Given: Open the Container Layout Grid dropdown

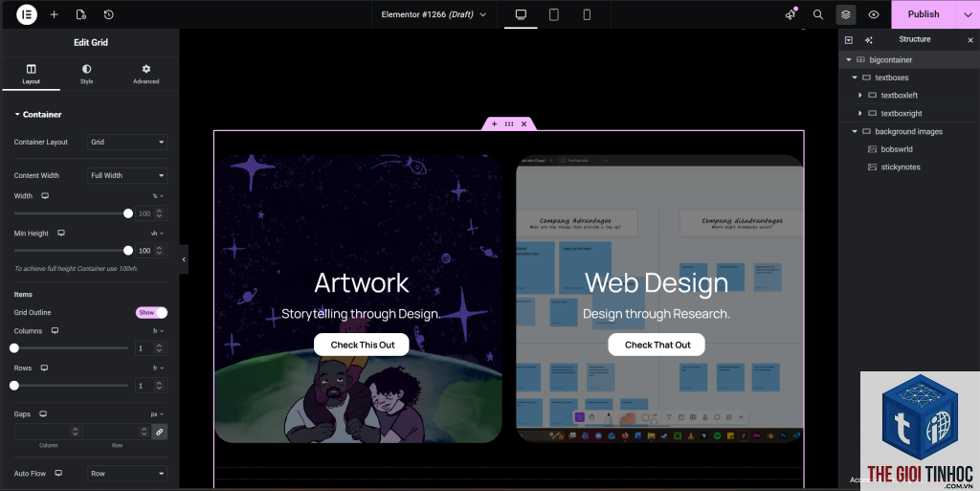Looking at the screenshot, I should [127, 142].
